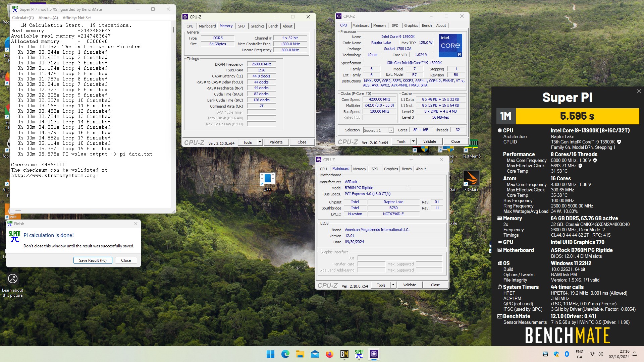Open the 3DMark desktop shortcut
The image size is (644, 362).
(x=471, y=178)
